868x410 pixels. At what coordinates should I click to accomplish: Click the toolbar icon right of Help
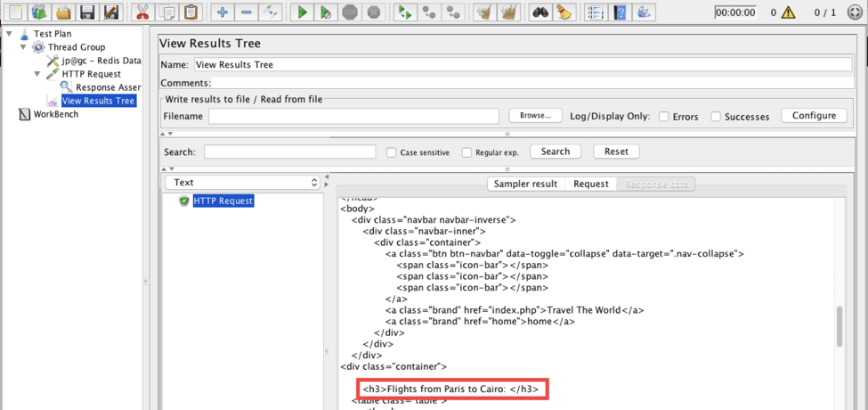click(x=644, y=11)
